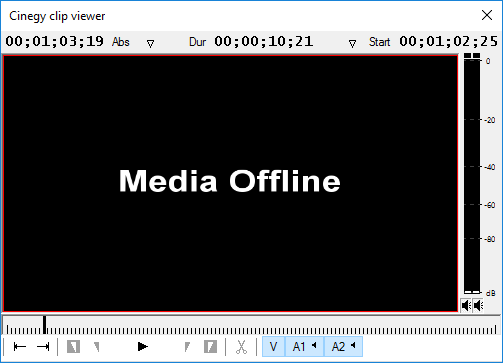
Task: Click the Start label
Action: (379, 42)
